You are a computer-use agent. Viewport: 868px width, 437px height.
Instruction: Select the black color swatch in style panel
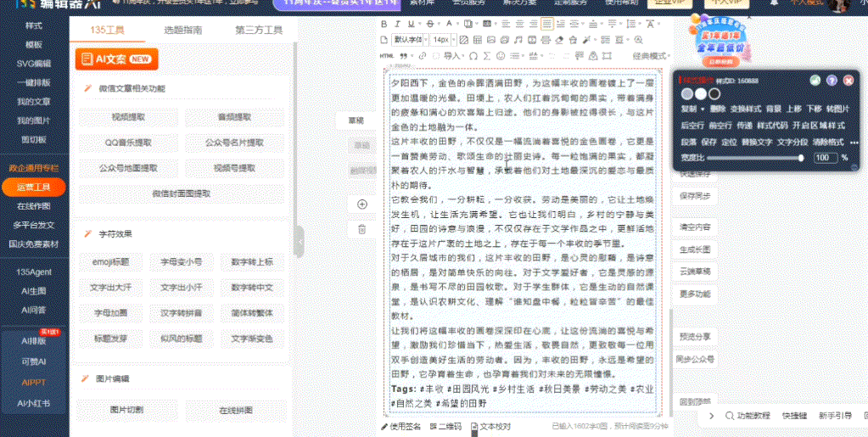(x=714, y=93)
